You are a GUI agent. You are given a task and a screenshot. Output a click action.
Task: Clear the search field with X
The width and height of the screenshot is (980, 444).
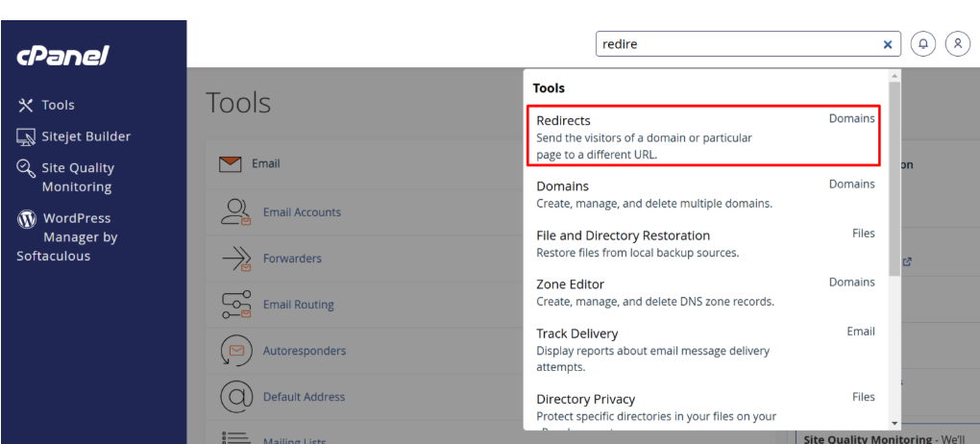click(x=888, y=44)
